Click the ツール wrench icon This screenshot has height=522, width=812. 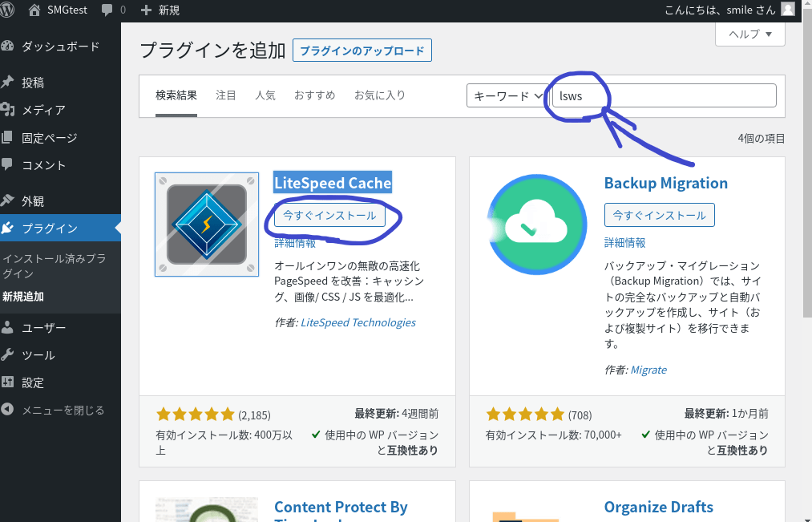[x=7, y=354]
